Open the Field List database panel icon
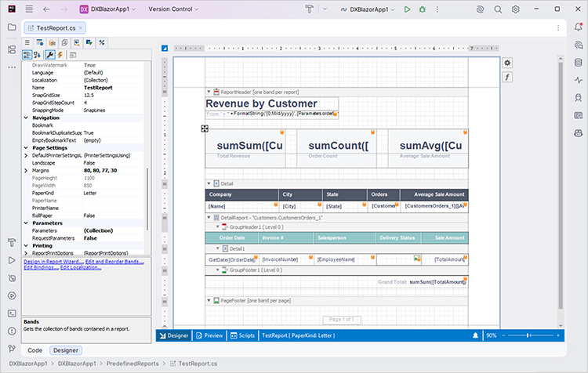The image size is (588, 373). (52, 43)
